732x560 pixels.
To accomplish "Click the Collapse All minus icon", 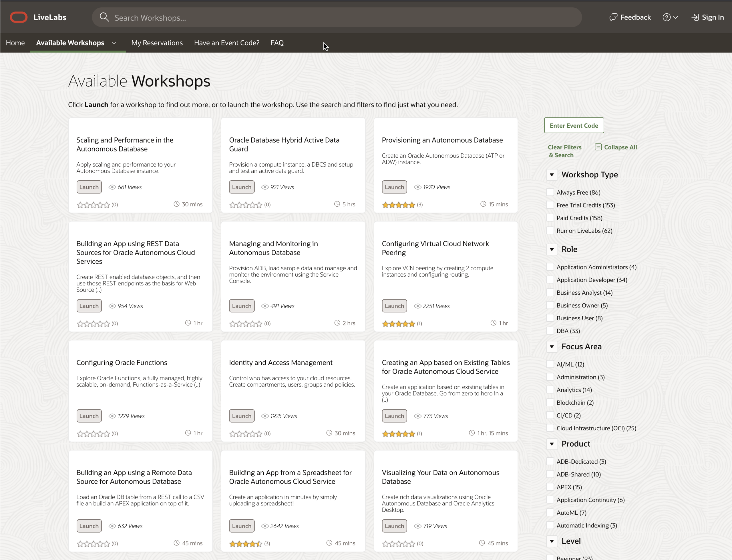I will (x=598, y=147).
